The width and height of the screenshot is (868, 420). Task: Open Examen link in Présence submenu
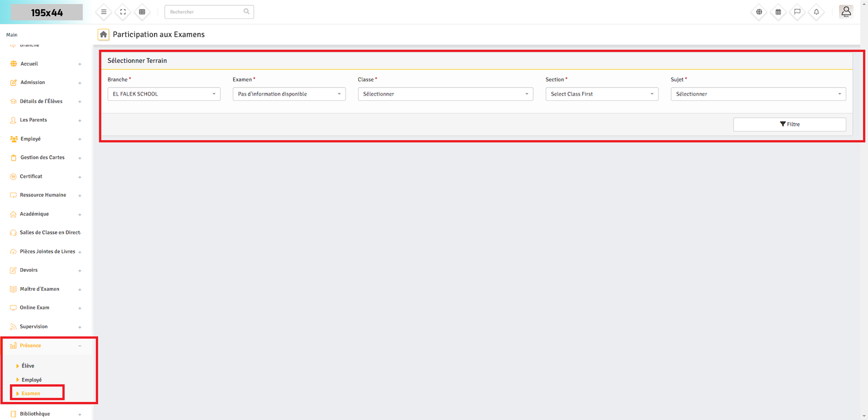31,393
